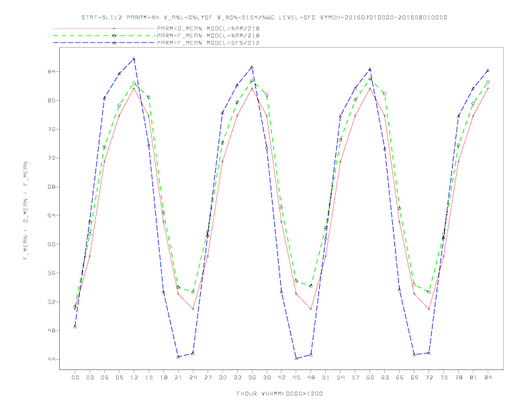This screenshot has height=411, width=532.
Task: Click x-axis forecast hour label 69
Action: point(414,377)
